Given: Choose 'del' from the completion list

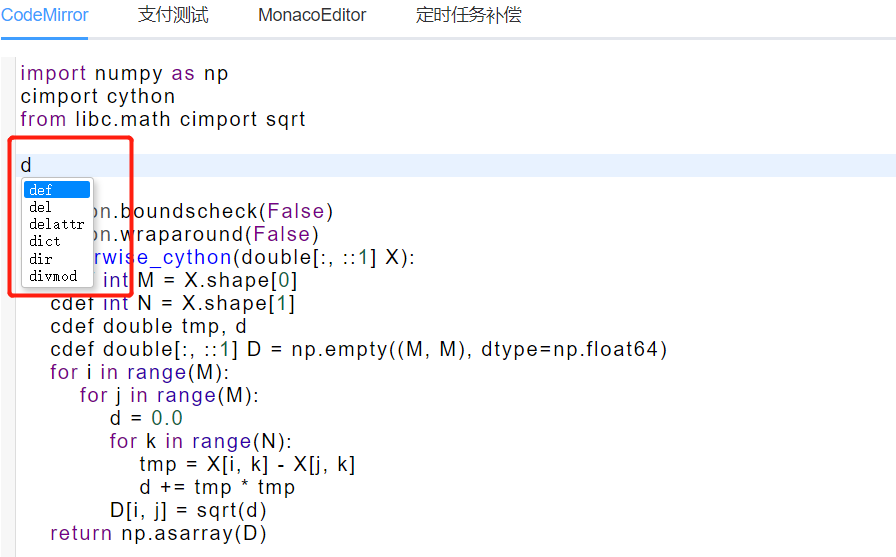Looking at the screenshot, I should tap(57, 207).
